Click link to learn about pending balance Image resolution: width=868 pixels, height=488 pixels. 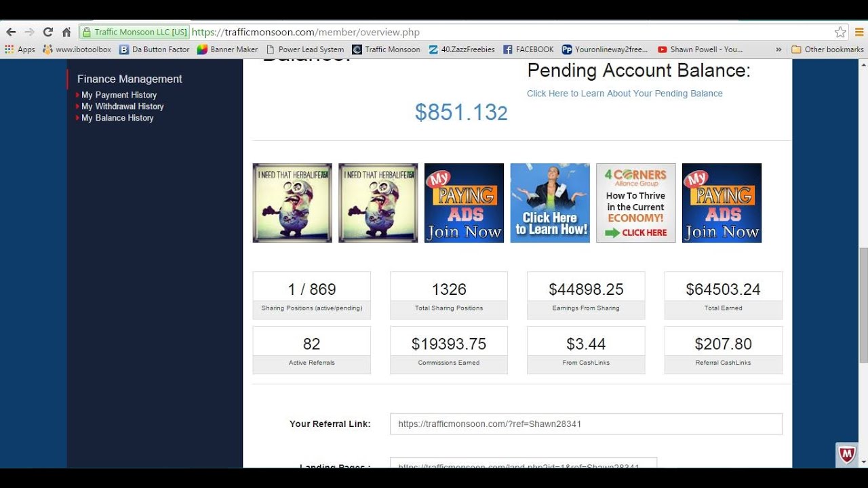tap(625, 94)
